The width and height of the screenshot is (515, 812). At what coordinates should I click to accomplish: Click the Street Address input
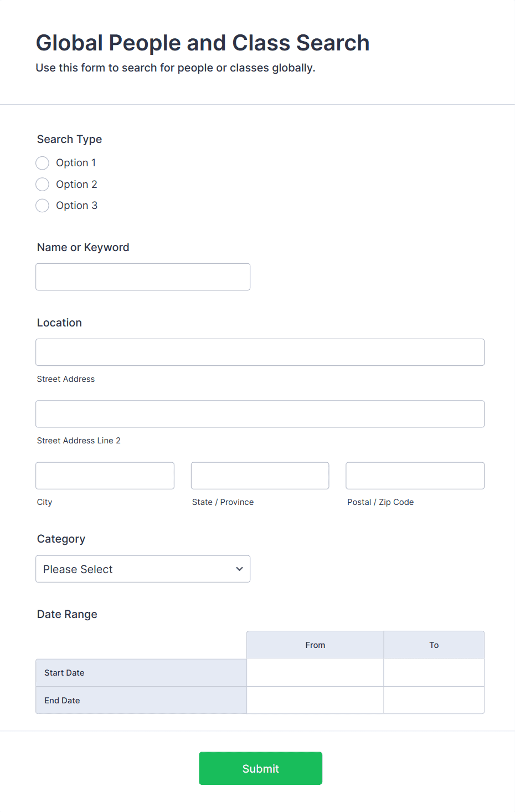pyautogui.click(x=260, y=352)
